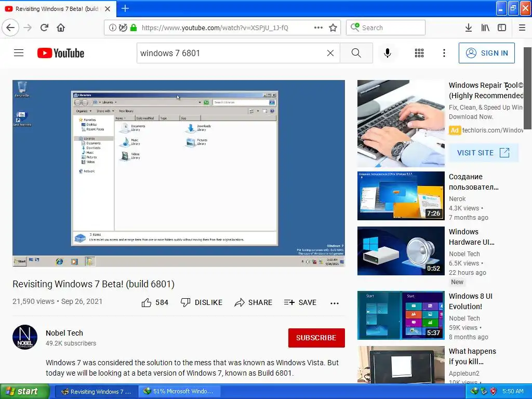Click the taskbar clock showing 5:50 AM
The height and width of the screenshot is (399, 532).
[513, 392]
